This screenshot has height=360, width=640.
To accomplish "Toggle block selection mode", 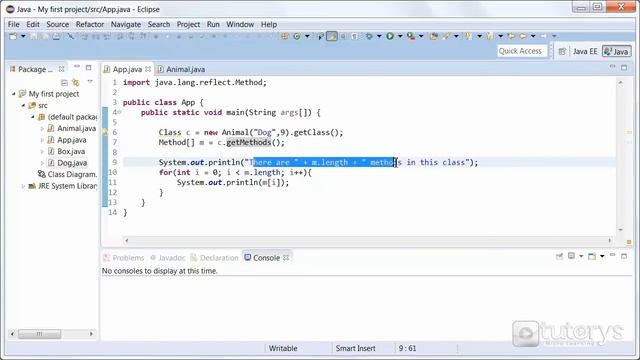I will [x=343, y=36].
